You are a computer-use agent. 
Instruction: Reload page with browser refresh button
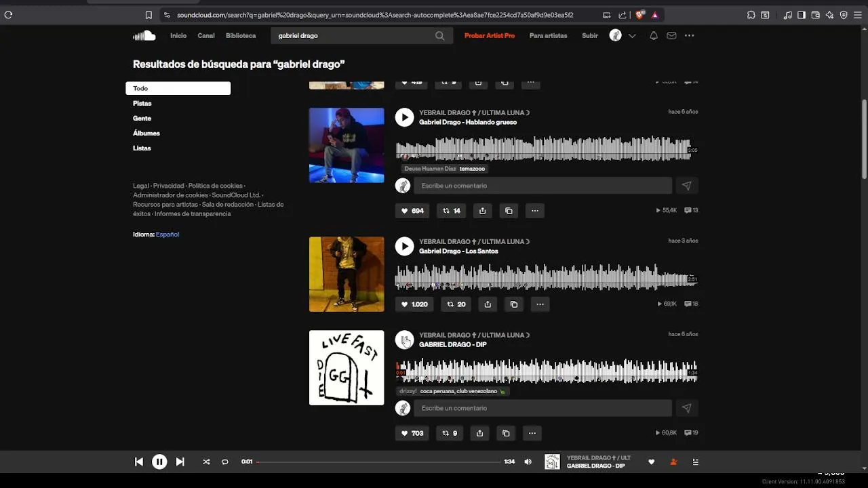point(8,15)
